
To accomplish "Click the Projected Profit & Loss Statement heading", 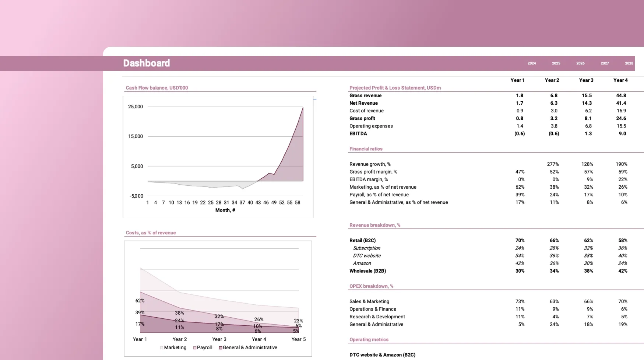I will 395,88.
